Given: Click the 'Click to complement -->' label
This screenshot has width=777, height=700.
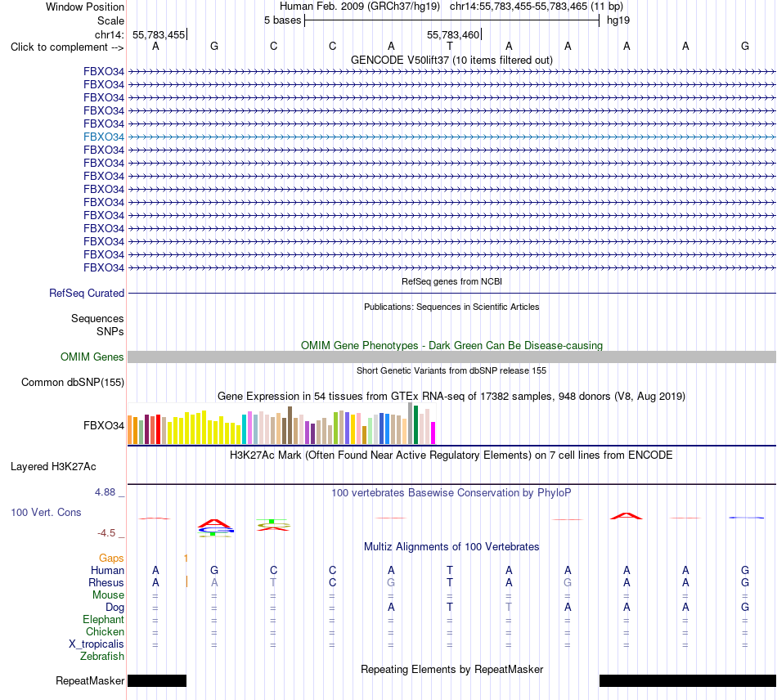Looking at the screenshot, I should point(67,47).
